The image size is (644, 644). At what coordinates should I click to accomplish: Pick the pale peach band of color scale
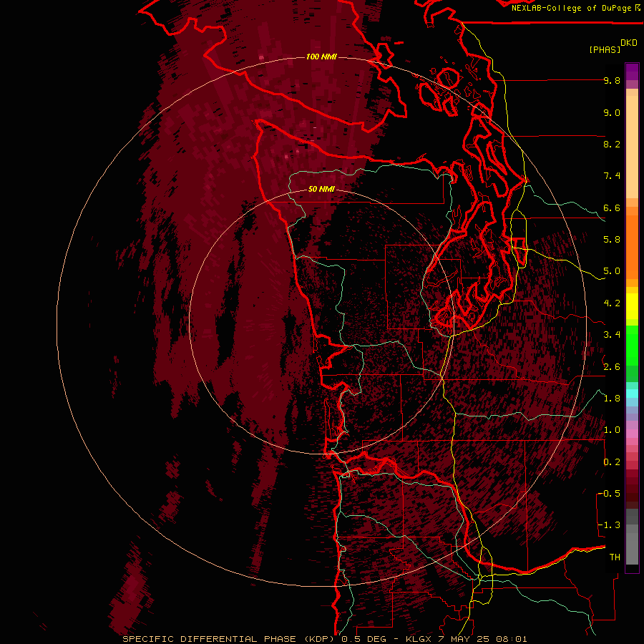click(632, 147)
